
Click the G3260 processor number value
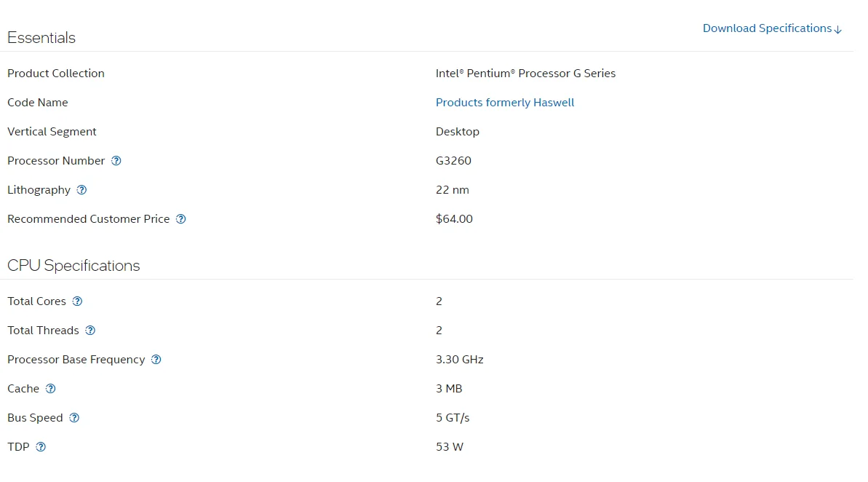point(453,161)
